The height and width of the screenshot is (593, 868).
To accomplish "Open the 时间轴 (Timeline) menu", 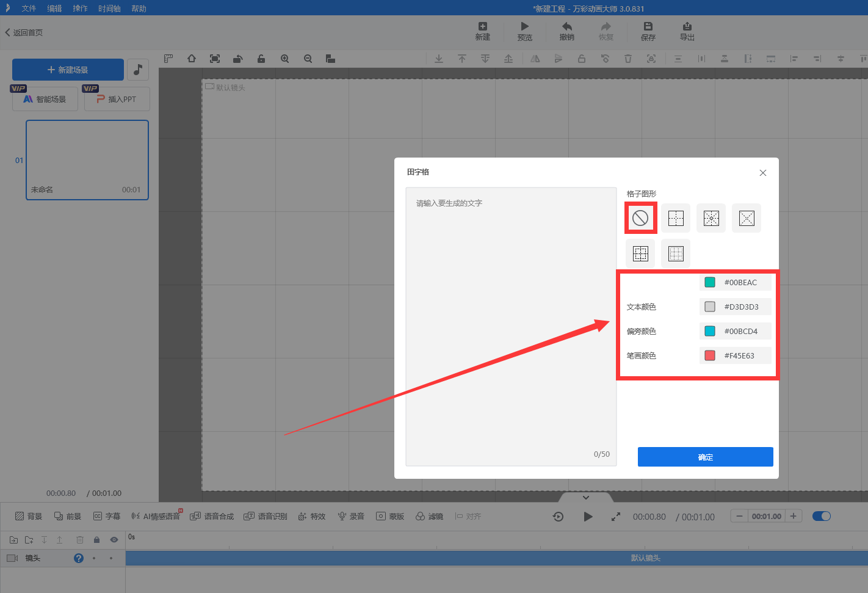I will point(109,9).
